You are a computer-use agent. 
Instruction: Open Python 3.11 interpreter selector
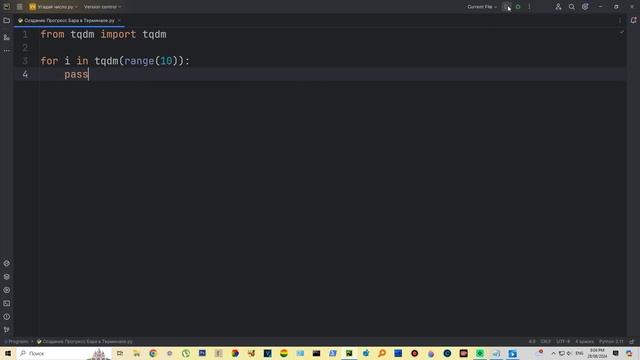tap(611, 342)
